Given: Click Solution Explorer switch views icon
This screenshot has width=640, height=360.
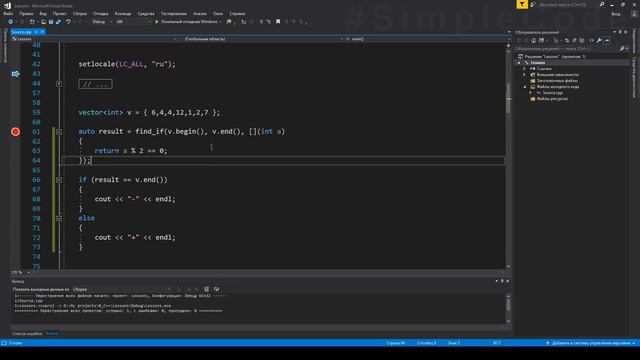Looking at the screenshot, I should pyautogui.click(x=542, y=40).
